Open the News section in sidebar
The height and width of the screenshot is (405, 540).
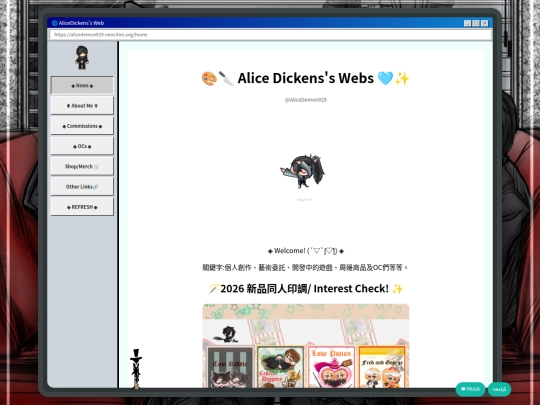pos(82,85)
